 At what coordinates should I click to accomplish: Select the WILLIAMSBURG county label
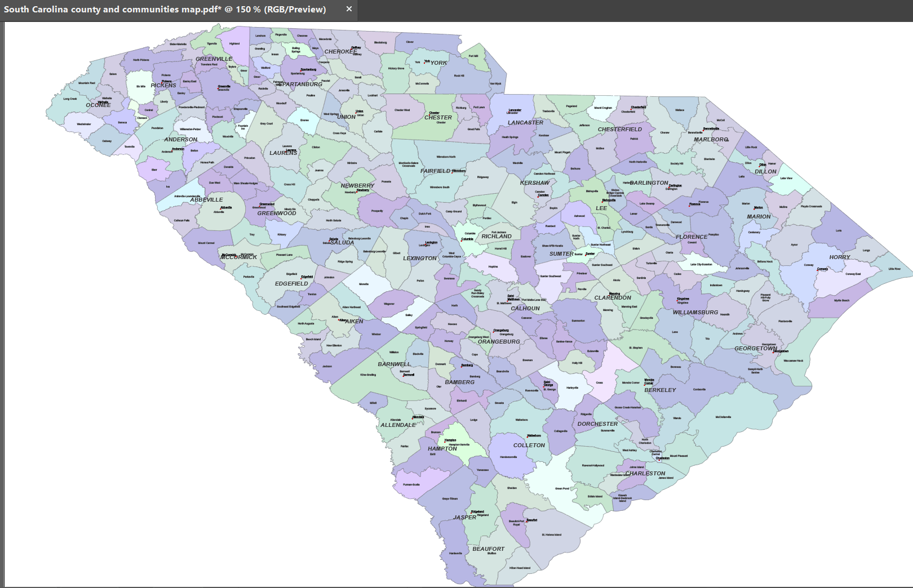pyautogui.click(x=695, y=313)
